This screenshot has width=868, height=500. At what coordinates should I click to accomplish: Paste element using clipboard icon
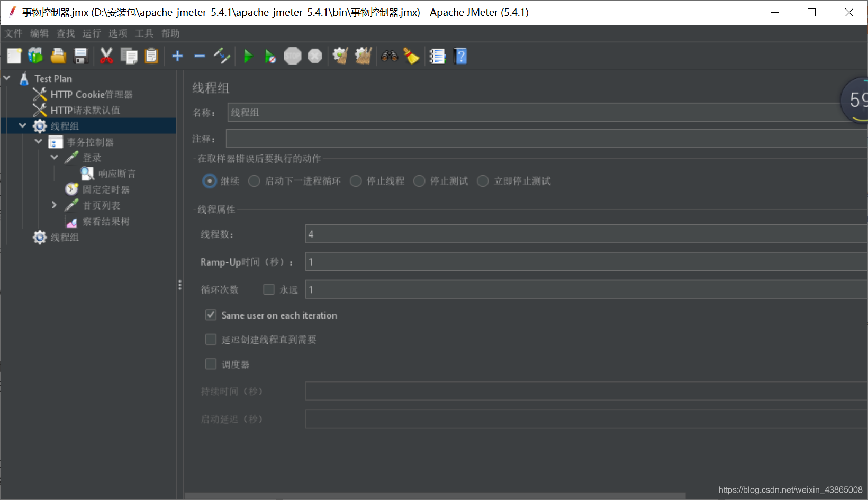[x=151, y=56]
